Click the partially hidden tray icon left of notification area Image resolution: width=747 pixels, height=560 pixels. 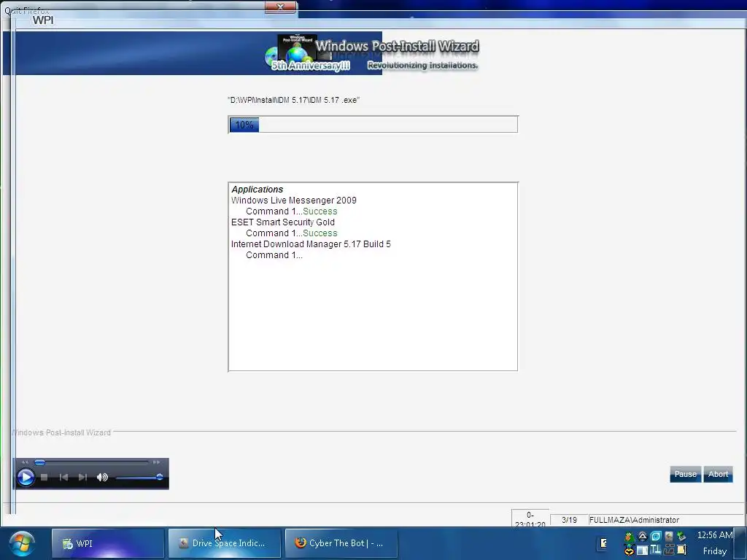[603, 542]
